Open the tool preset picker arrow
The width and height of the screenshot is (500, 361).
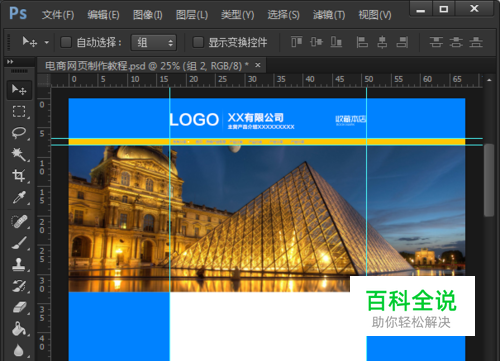(47, 42)
